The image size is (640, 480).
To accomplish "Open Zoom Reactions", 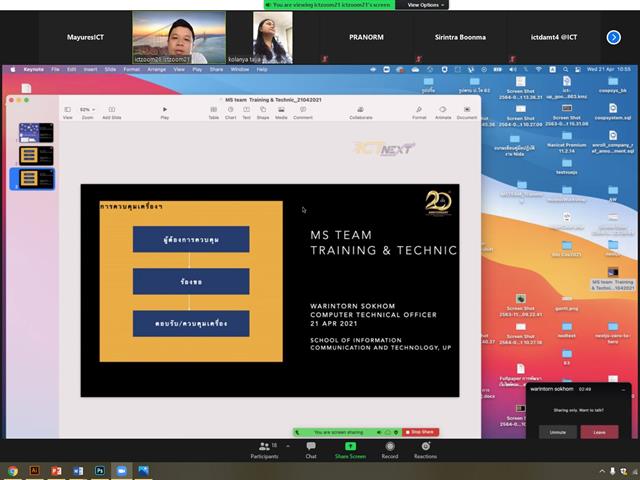I will pos(425,450).
